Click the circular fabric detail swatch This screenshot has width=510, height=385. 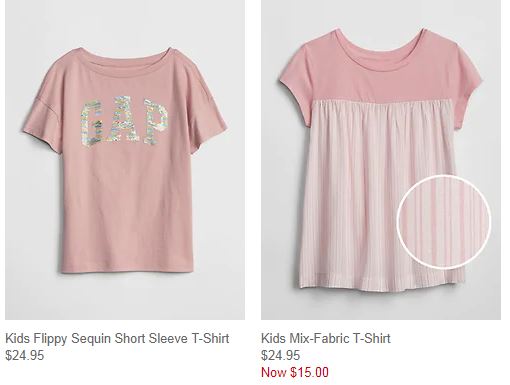click(x=444, y=222)
